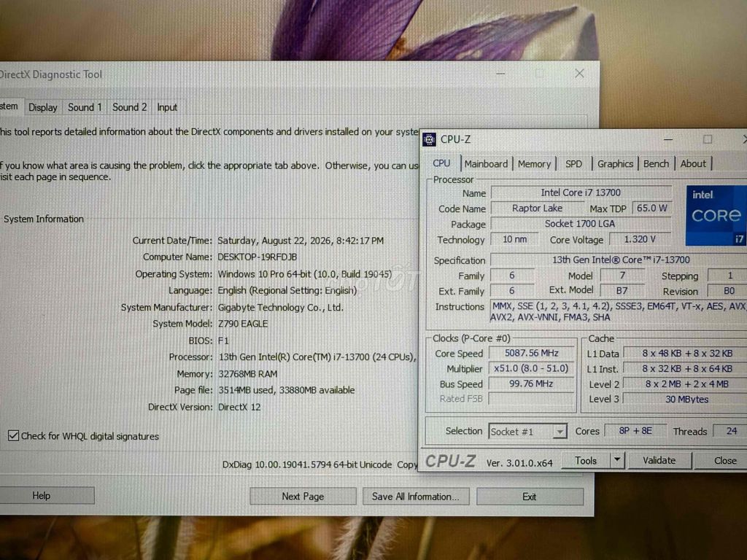Click the Package field Socket 1700 LGA
747x560 pixels.
[580, 223]
